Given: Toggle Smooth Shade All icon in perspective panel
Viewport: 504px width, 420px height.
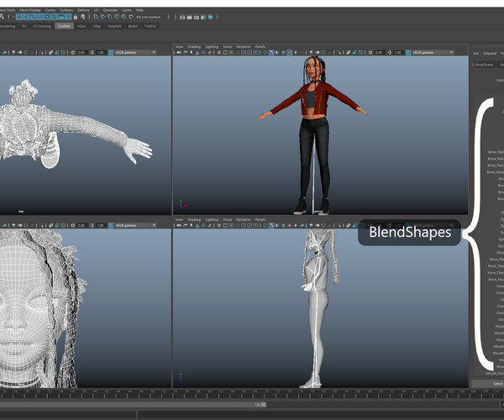Looking at the screenshot, I should pos(271,52).
